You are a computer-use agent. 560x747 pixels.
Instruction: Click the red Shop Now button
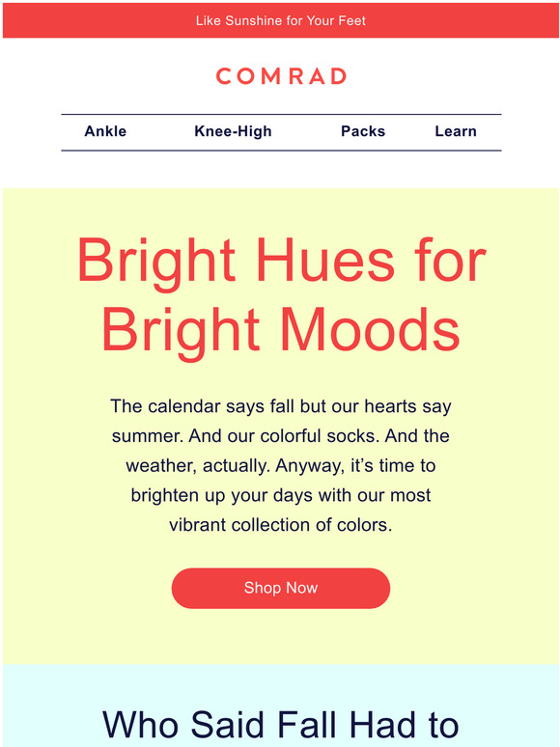(x=281, y=588)
